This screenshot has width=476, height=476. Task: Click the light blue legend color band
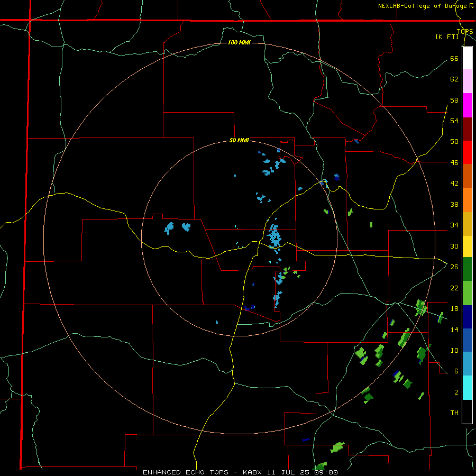[467, 364]
